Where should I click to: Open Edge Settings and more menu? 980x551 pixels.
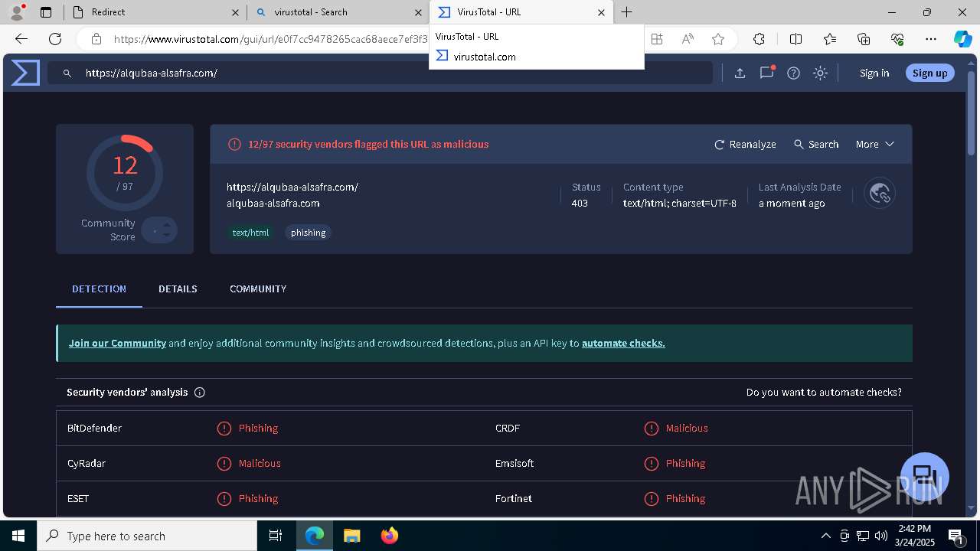(x=931, y=39)
